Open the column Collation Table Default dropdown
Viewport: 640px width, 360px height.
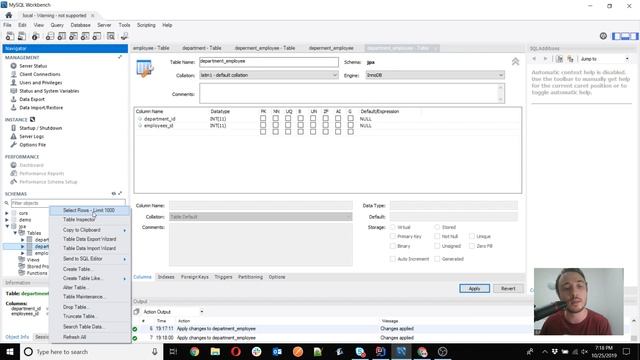coord(261,217)
